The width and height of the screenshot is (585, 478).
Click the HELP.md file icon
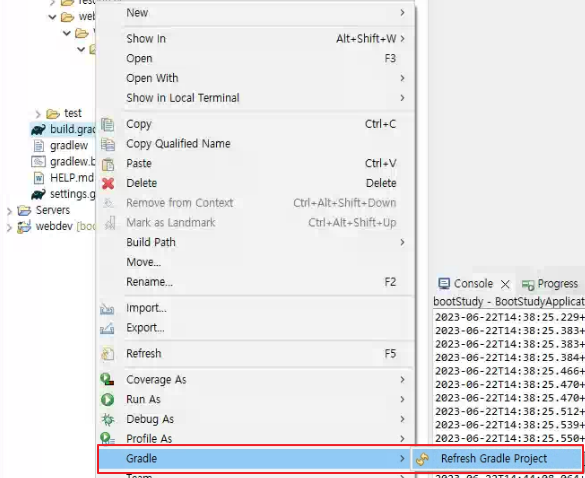point(39,178)
